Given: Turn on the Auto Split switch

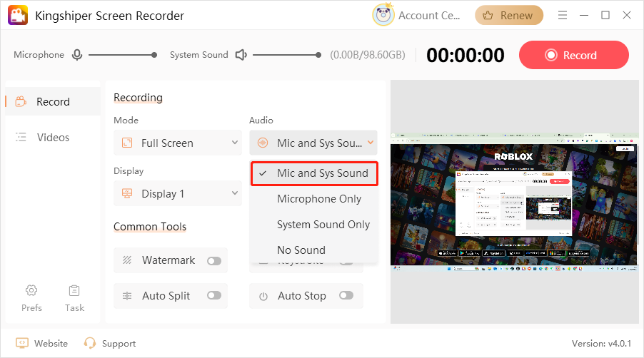Looking at the screenshot, I should pos(213,296).
